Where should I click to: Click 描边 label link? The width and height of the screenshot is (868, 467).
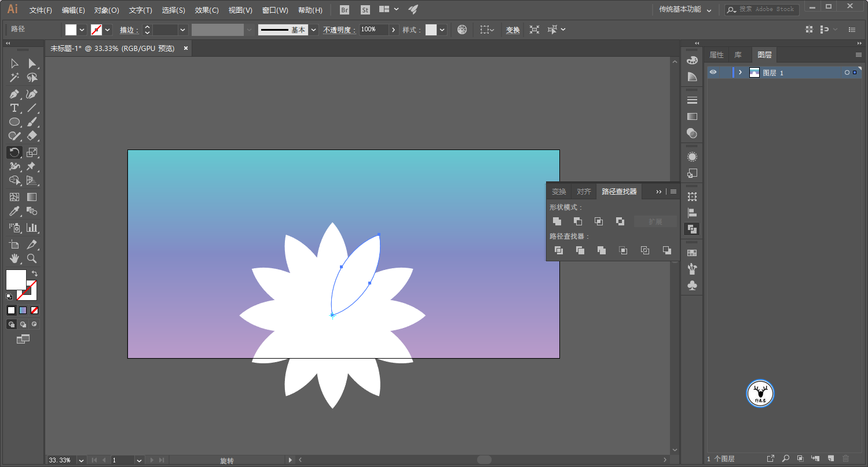(x=130, y=30)
